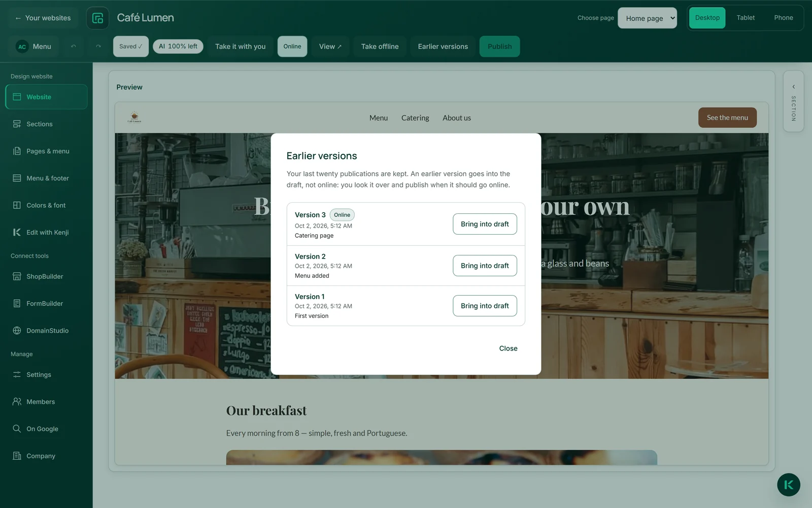Click the Saved status button
The width and height of the screenshot is (812, 508).
[x=130, y=46]
